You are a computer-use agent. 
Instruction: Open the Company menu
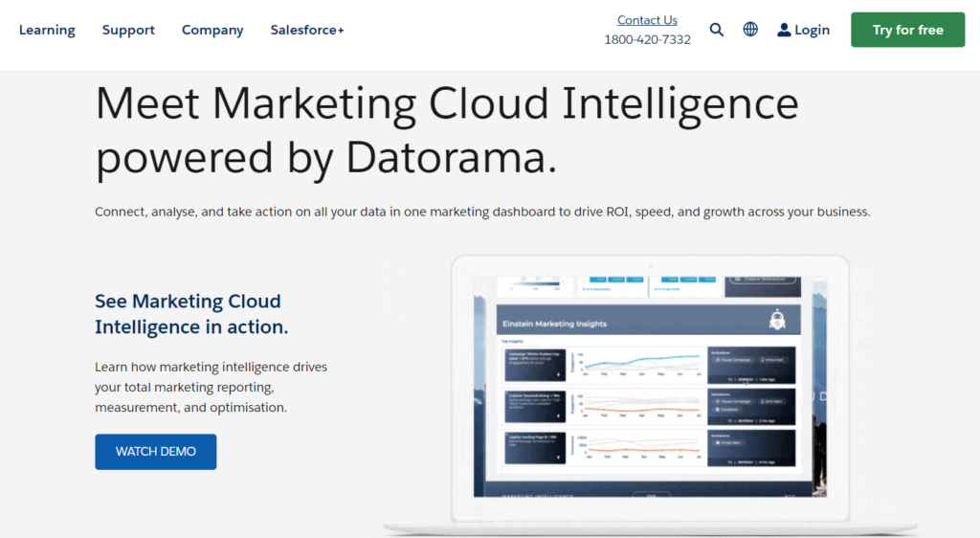[x=212, y=30]
